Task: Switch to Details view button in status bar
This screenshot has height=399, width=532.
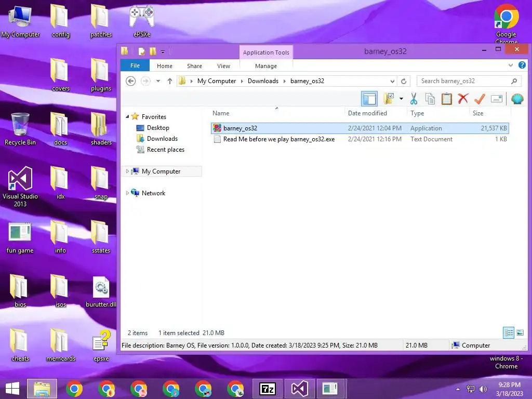Action: click(509, 333)
